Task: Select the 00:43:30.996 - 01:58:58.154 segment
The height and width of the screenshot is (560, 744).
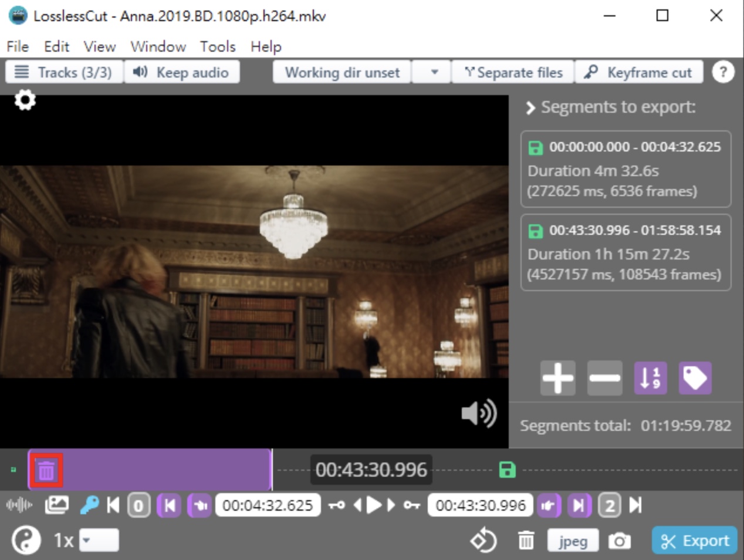Action: coord(625,252)
